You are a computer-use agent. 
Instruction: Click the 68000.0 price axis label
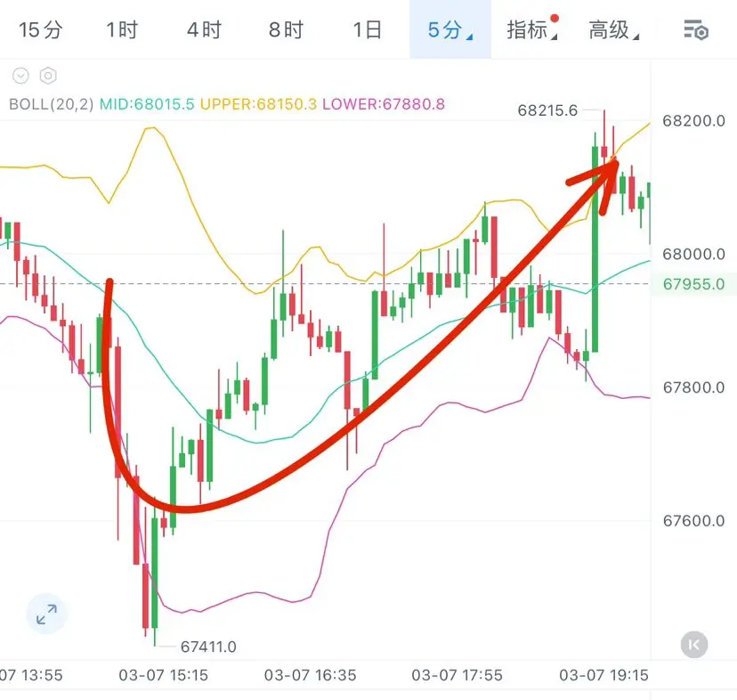tap(693, 255)
